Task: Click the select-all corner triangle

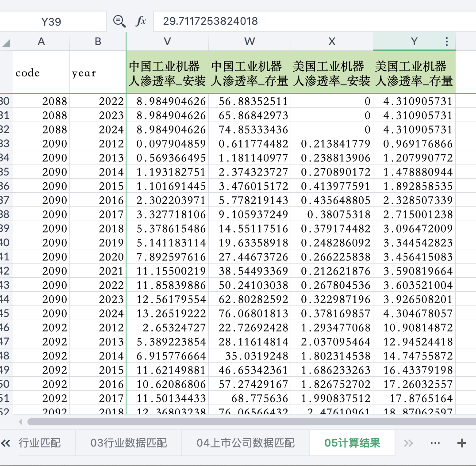Action: pyautogui.click(x=6, y=43)
